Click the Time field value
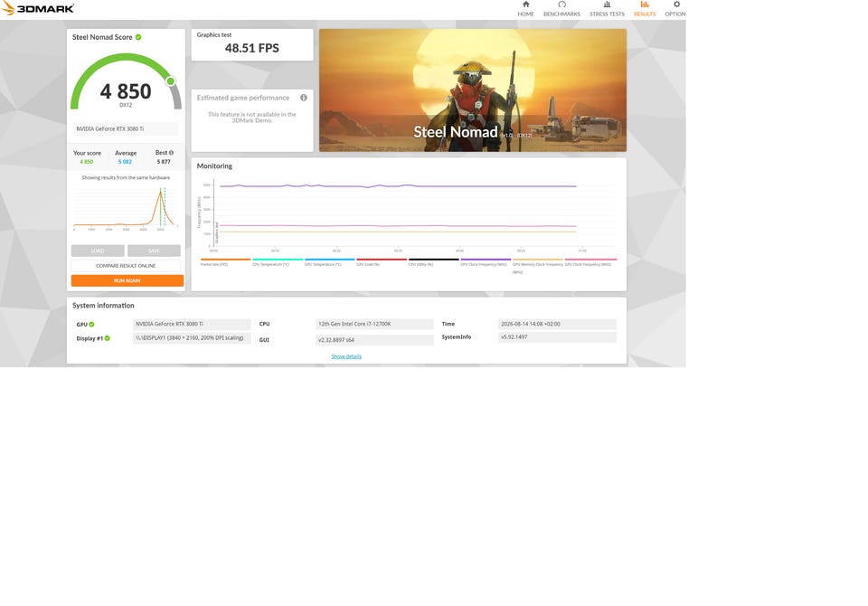The width and height of the screenshot is (868, 606). tap(557, 324)
